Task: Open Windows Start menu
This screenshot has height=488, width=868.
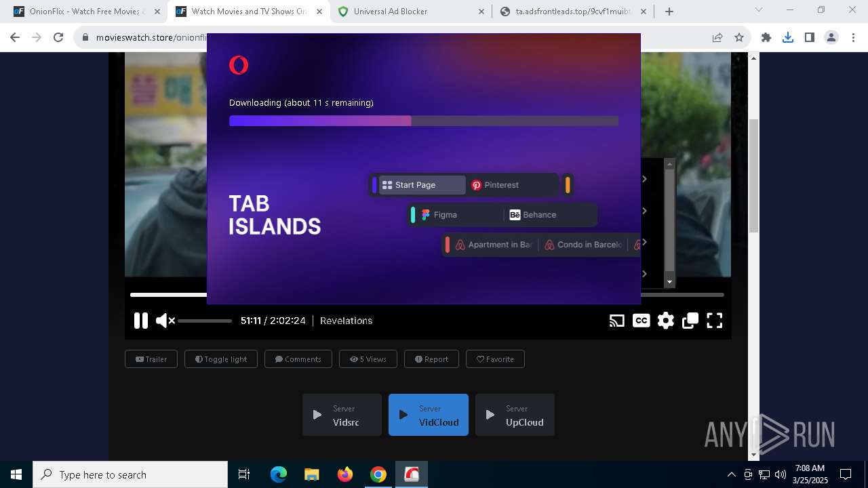Action: [x=16, y=474]
